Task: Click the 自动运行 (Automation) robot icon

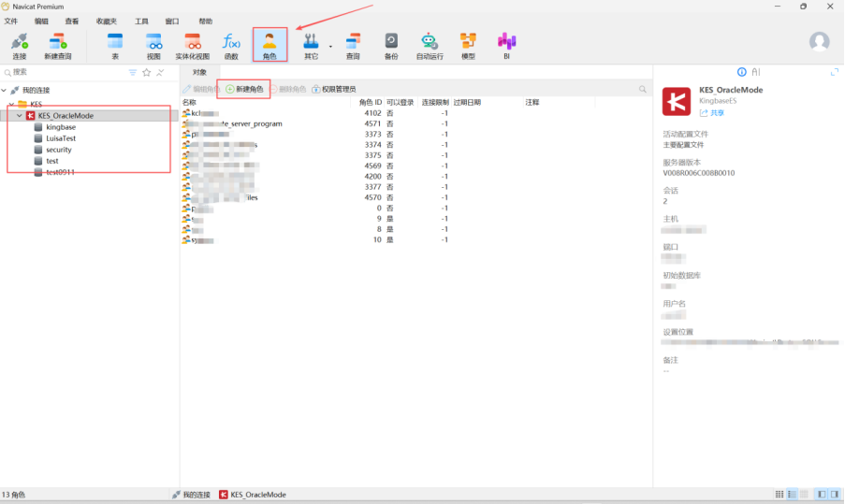Action: coord(429,44)
